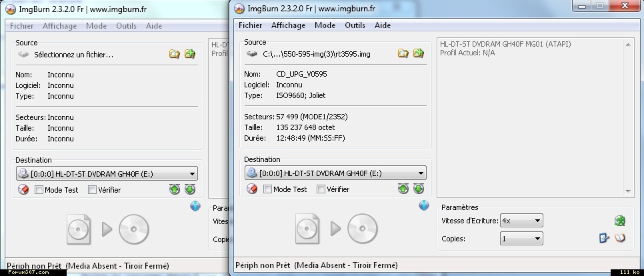
Task: Browse for a file in right ImgBurn window
Action: click(403, 53)
